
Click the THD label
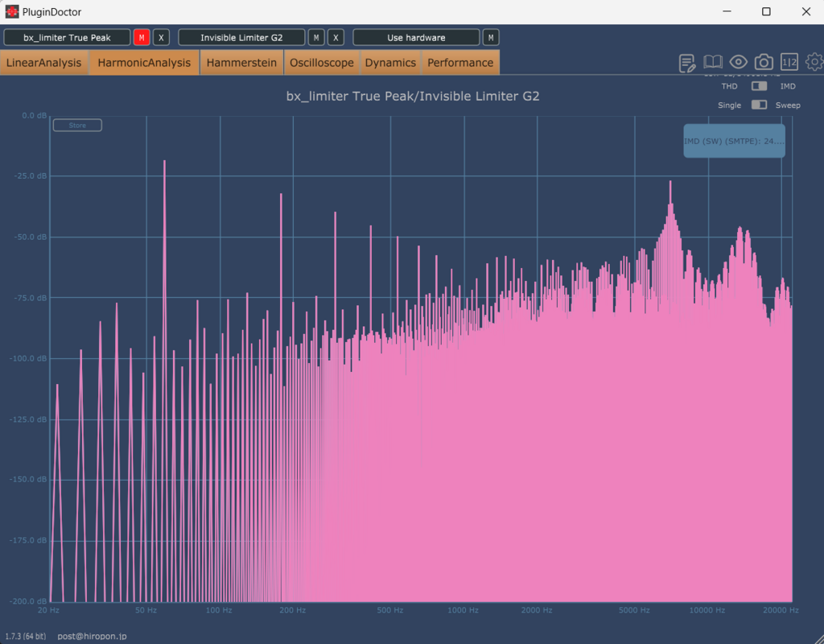729,86
